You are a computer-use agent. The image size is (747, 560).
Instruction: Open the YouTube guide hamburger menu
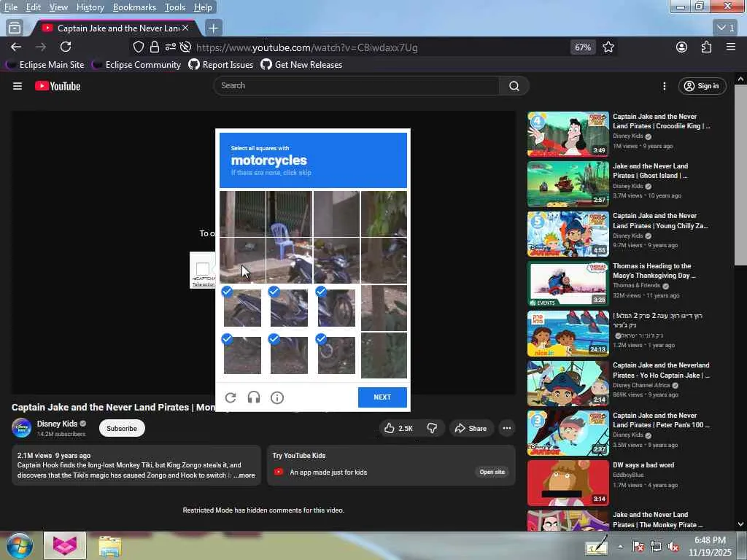point(18,86)
